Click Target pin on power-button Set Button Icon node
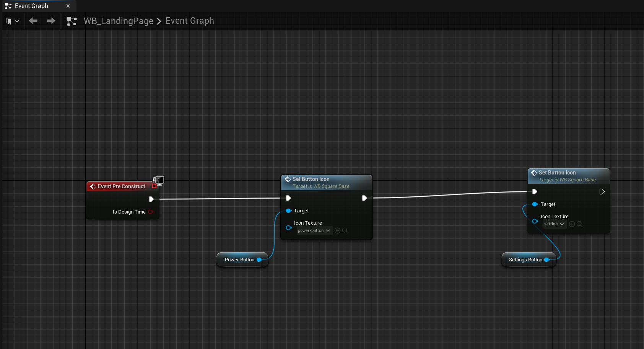 (x=289, y=210)
